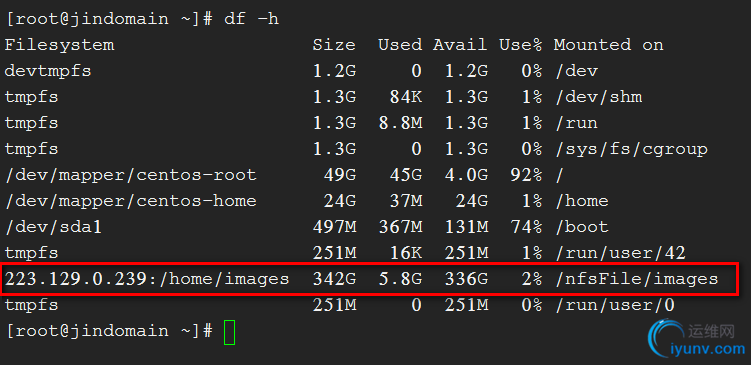Click the '/boot' mount point

(x=581, y=227)
